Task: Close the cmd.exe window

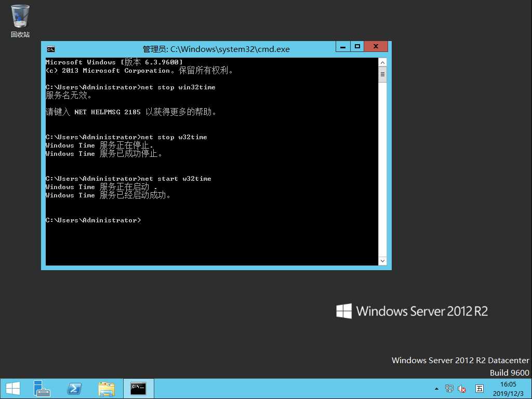Action: [376, 46]
